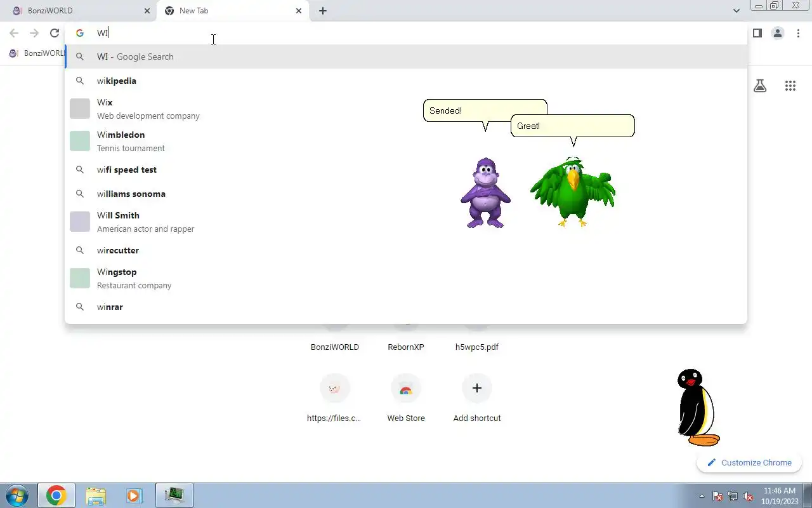
Task: Switch to the BonziWORLD tab
Action: click(79, 11)
